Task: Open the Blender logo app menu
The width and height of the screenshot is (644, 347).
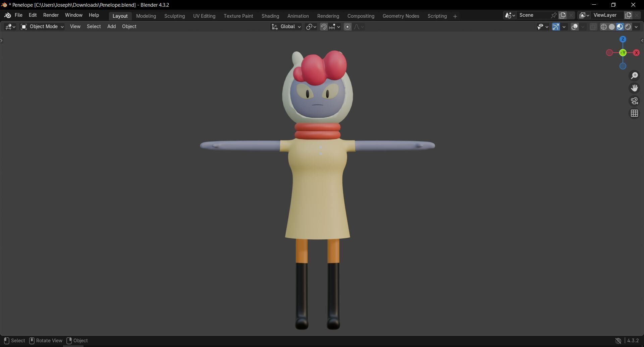Action: click(x=8, y=15)
